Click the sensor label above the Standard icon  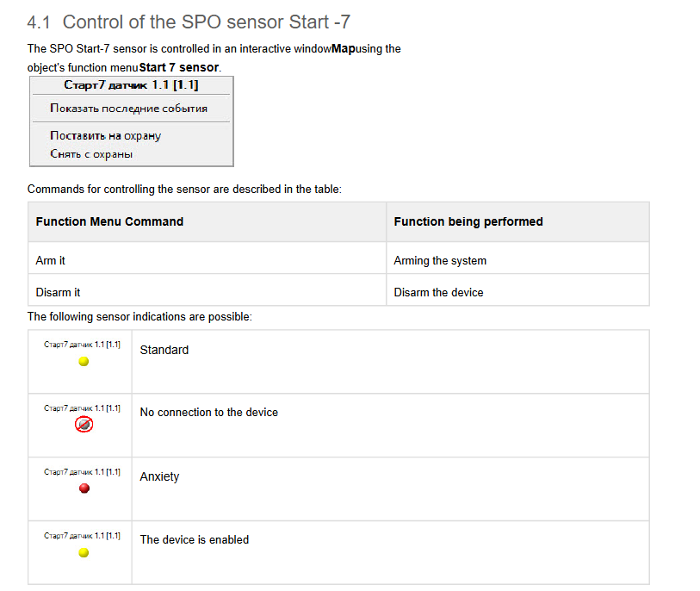coord(82,345)
